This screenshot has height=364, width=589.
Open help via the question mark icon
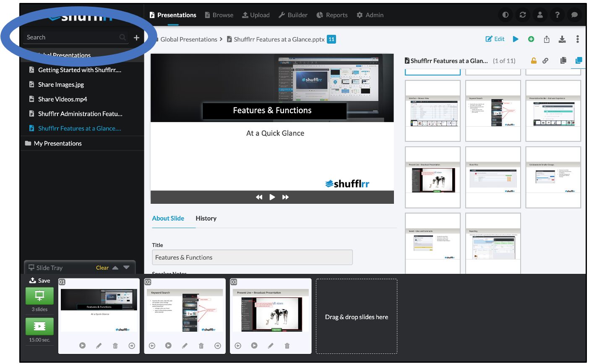[x=557, y=15]
